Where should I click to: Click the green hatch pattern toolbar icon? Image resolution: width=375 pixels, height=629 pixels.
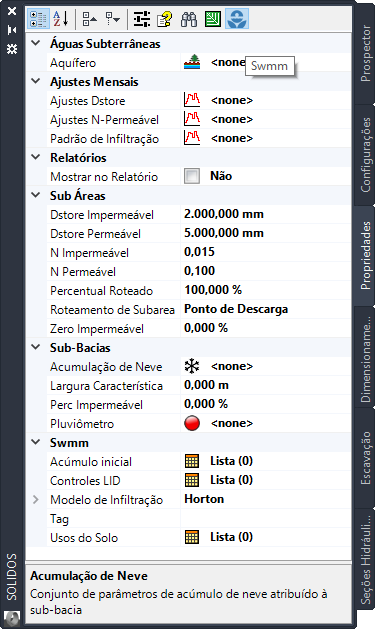click(213, 18)
